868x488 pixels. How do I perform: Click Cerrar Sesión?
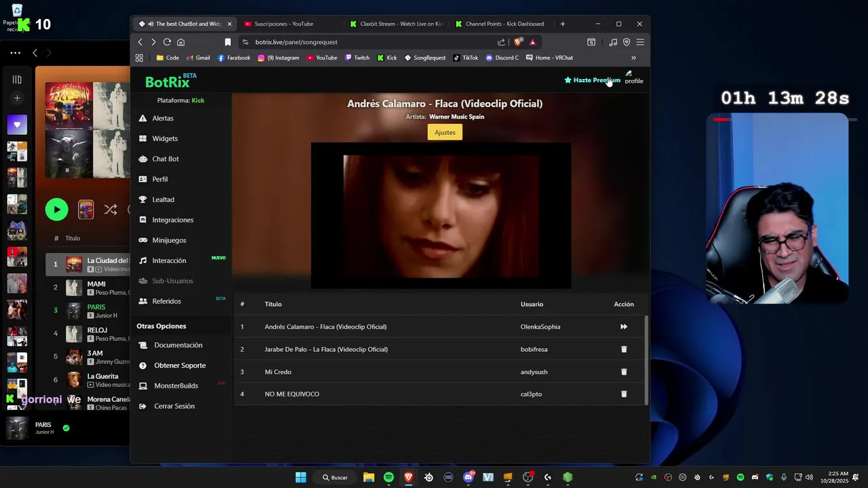(167, 406)
